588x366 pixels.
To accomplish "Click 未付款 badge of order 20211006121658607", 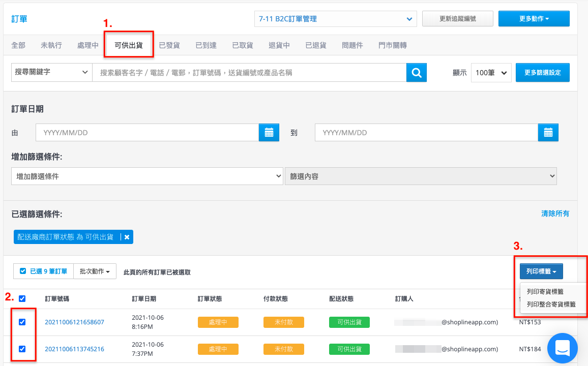I will [x=283, y=322].
